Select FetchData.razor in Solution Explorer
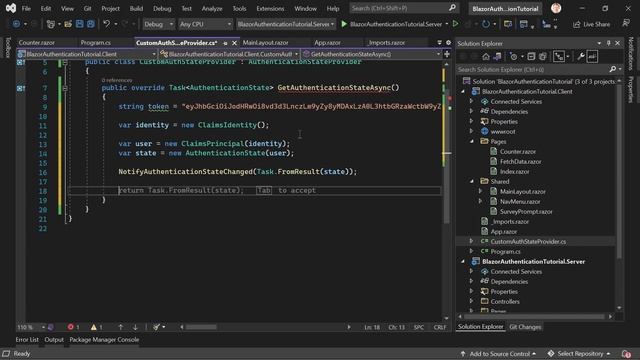 coord(520,162)
